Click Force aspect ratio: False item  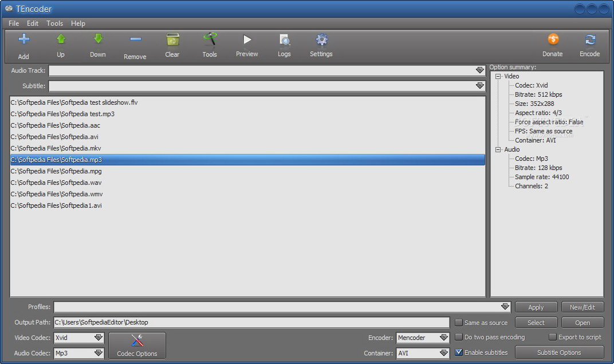coord(549,122)
